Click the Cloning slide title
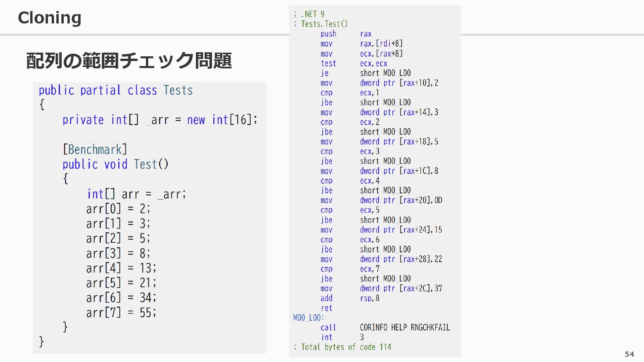 coord(49,17)
